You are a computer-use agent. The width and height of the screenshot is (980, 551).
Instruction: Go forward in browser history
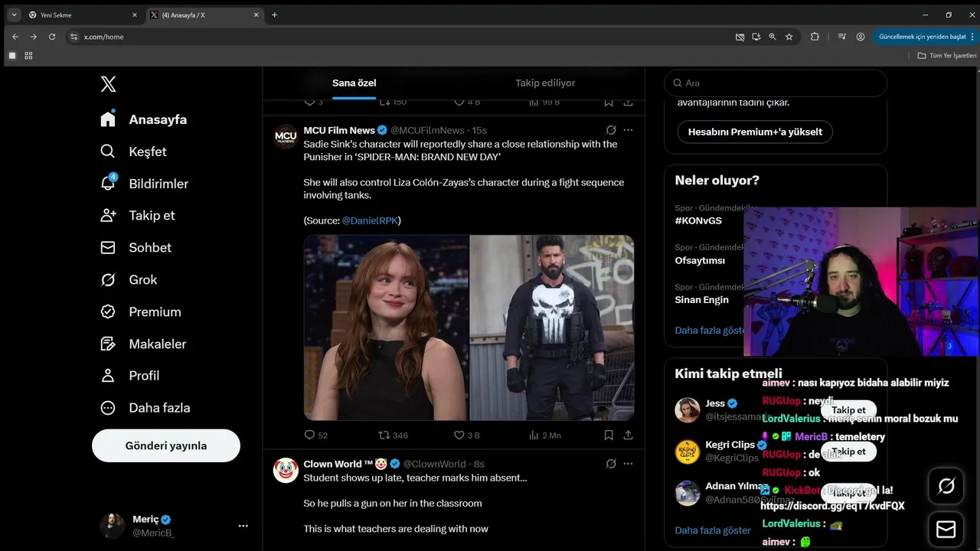[x=34, y=37]
